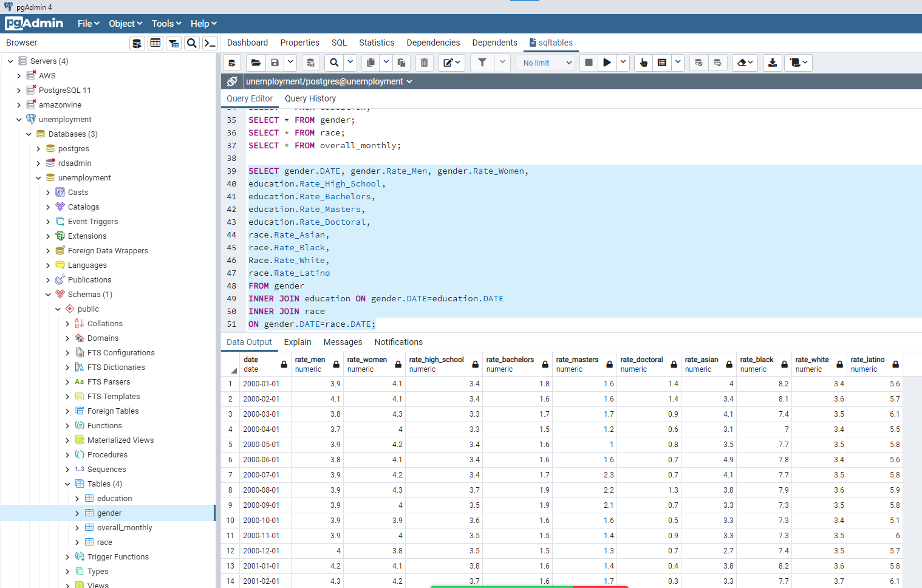Image resolution: width=922 pixels, height=588 pixels.
Task: Expand the AWS server node
Action: click(x=19, y=76)
